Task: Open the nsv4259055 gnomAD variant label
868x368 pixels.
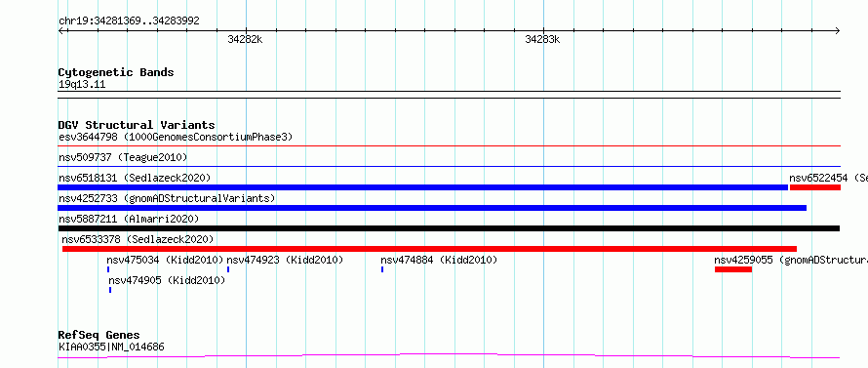Action: pos(791,260)
